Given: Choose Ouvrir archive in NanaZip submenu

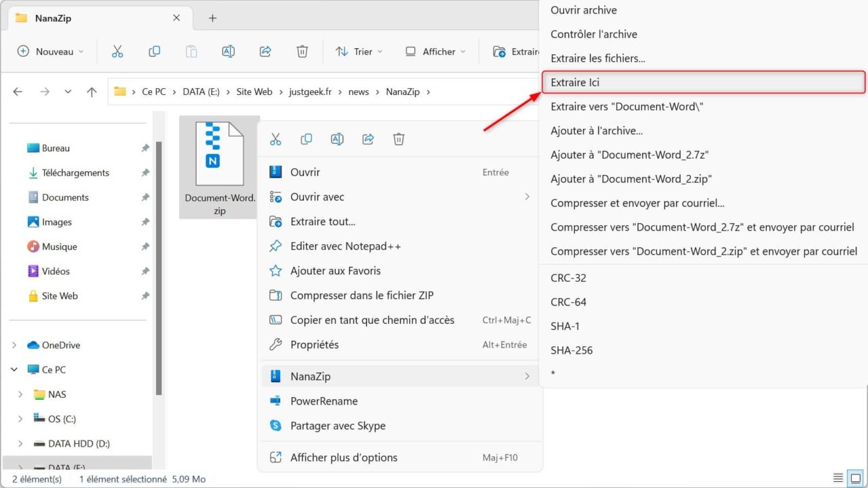Looking at the screenshot, I should click(x=703, y=10).
